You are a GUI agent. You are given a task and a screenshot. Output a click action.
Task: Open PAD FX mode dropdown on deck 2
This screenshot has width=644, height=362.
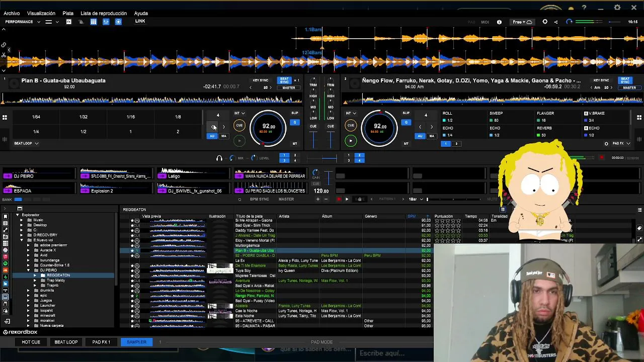pyautogui.click(x=620, y=143)
